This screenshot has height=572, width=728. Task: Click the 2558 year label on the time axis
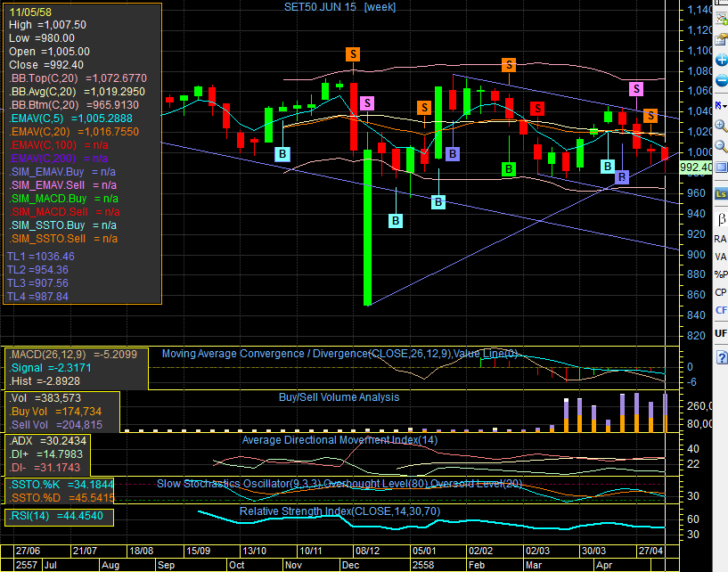[x=423, y=565]
